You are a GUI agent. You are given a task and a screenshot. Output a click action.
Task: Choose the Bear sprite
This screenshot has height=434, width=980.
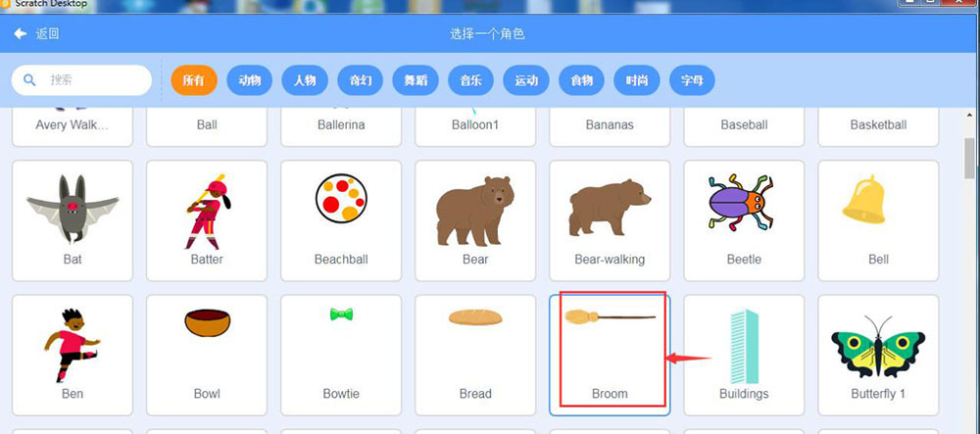tap(475, 220)
